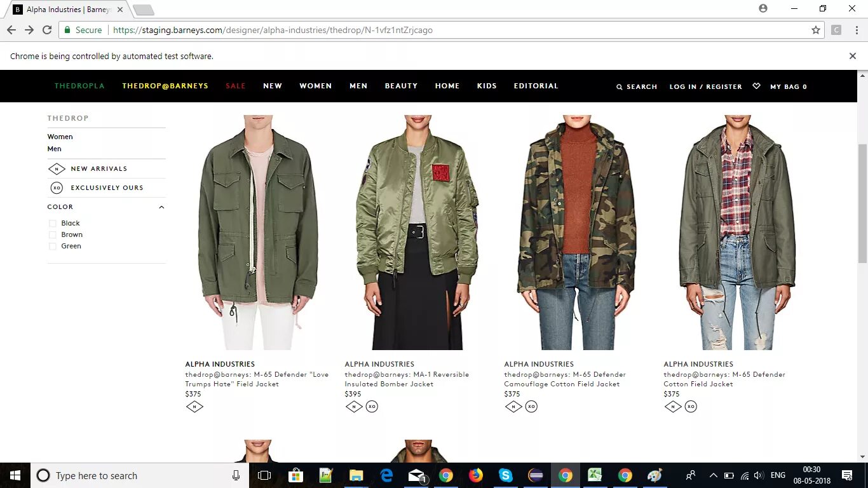
Task: Click the Exclusively Ours filter label
Action: 107,187
